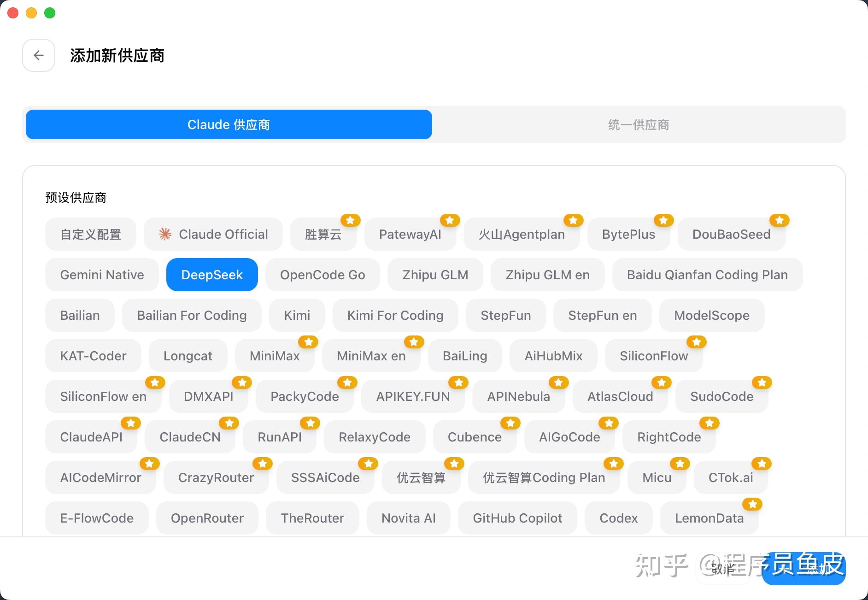The image size is (868, 600).
Task: Click the back arrow button
Action: [39, 55]
